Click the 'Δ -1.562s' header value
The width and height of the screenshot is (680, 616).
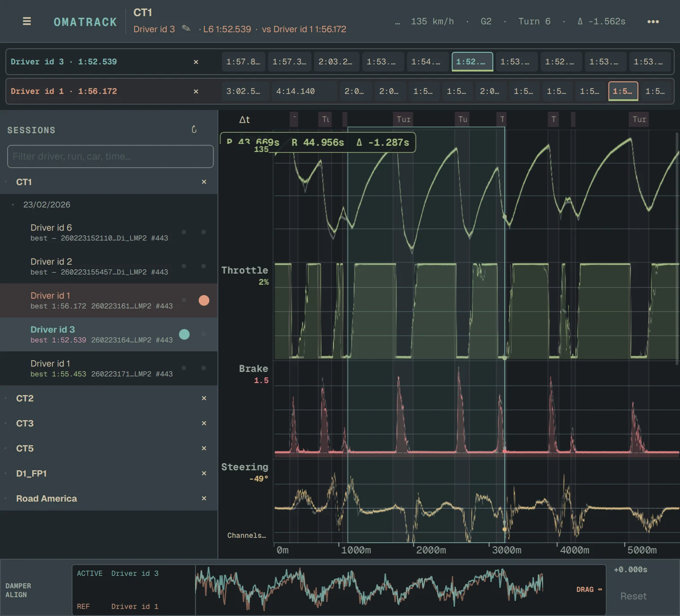coord(601,21)
